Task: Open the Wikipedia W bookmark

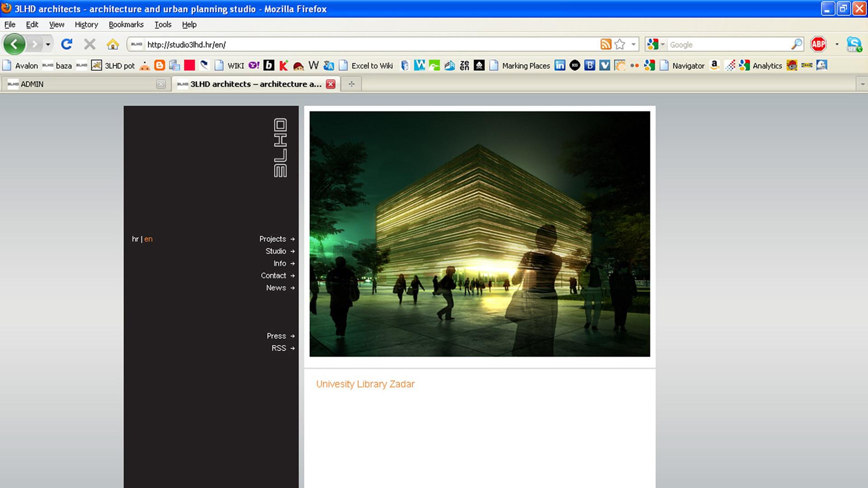Action: click(x=313, y=66)
